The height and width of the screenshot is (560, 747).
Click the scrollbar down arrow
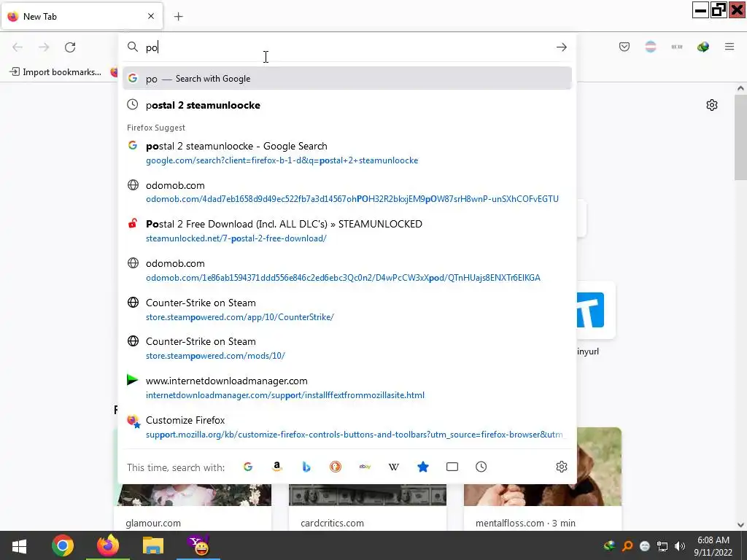740,525
